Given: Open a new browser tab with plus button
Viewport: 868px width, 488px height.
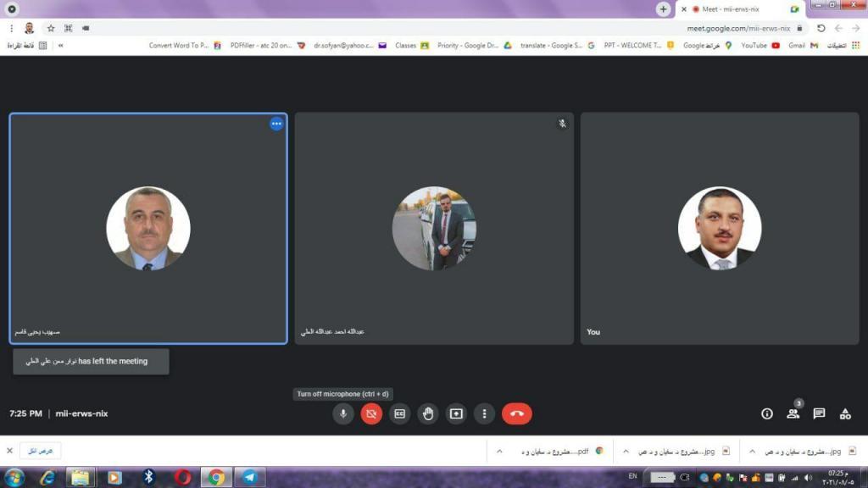Looking at the screenshot, I should pos(664,8).
